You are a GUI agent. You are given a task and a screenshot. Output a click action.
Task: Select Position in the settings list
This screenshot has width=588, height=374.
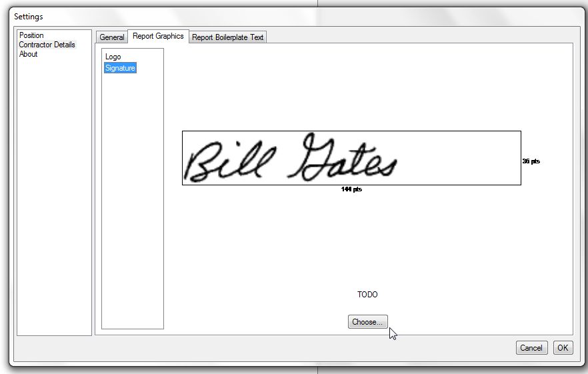click(31, 35)
